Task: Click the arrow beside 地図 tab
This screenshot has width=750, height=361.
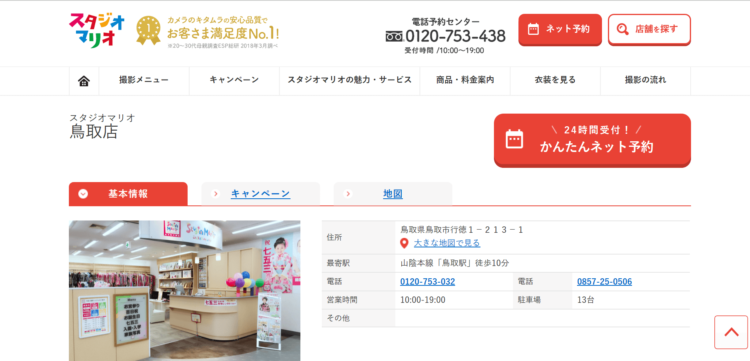Action: click(348, 194)
